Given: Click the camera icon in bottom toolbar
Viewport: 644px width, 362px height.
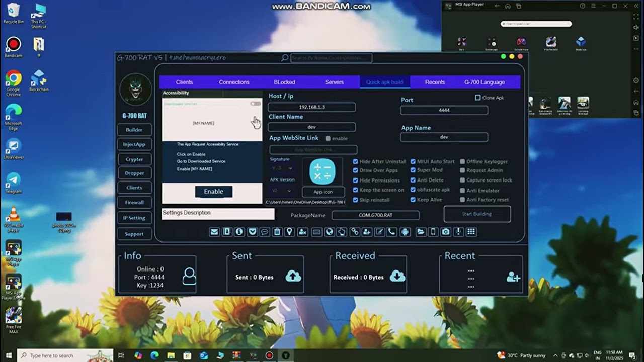Looking at the screenshot, I should (446, 232).
